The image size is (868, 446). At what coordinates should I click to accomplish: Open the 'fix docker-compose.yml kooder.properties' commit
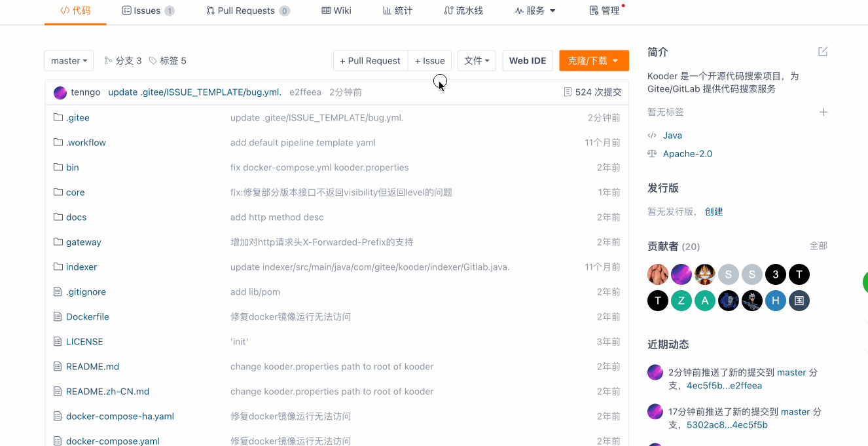point(319,168)
